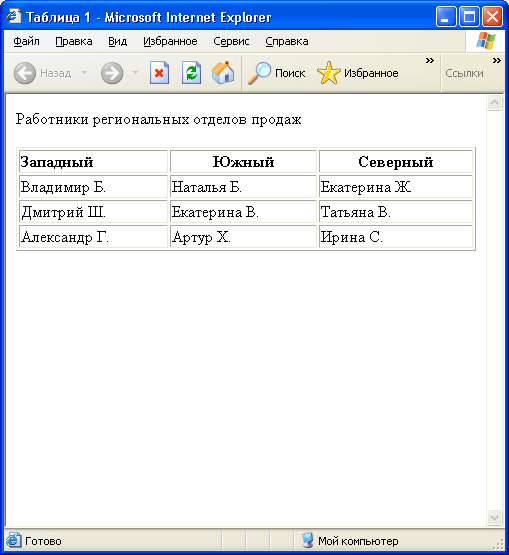Click the IE page icon in title bar

coord(13,16)
